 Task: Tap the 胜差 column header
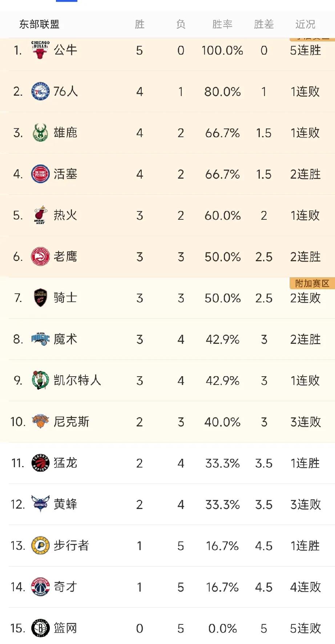pos(264,24)
